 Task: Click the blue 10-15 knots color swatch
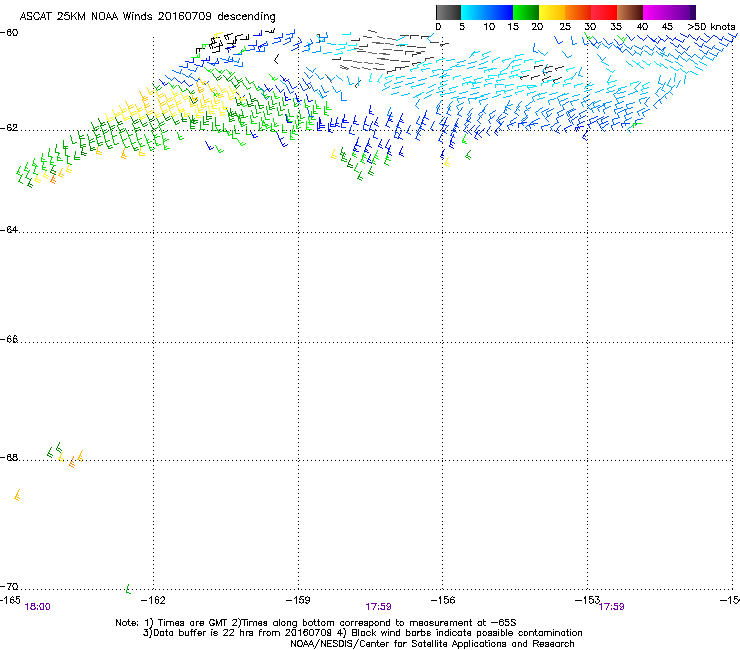(500, 12)
